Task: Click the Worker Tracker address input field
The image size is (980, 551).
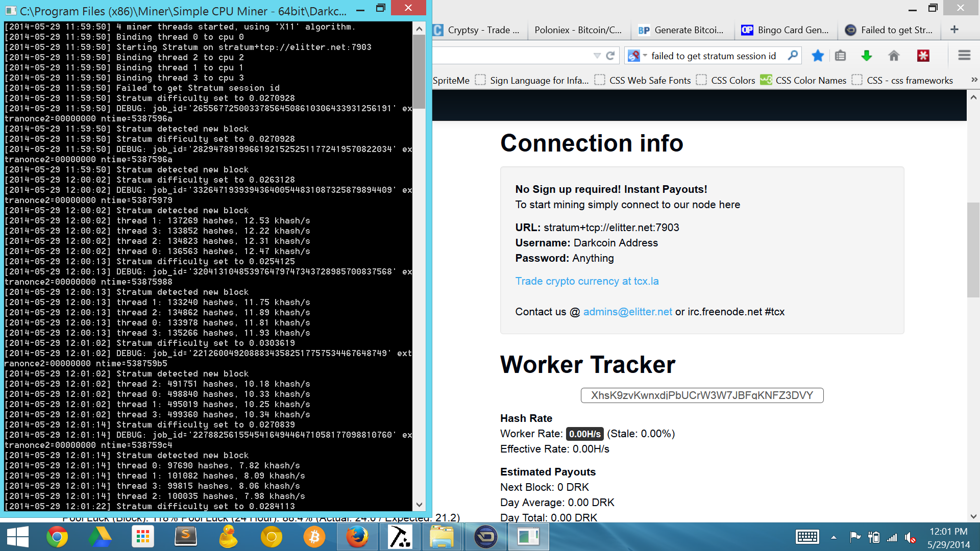Action: coord(702,395)
